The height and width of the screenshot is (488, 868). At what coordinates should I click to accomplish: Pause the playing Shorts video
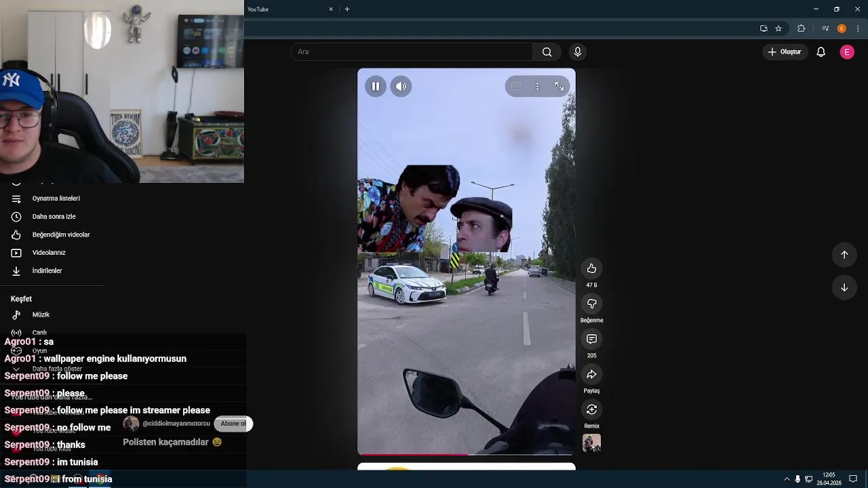(375, 86)
